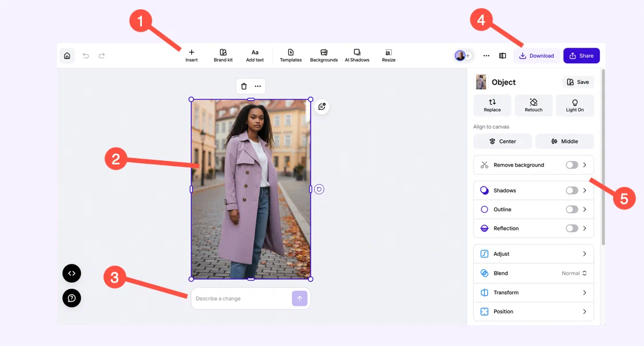Enable the Shadows toggle
Image resolution: width=644 pixels, height=346 pixels.
572,190
